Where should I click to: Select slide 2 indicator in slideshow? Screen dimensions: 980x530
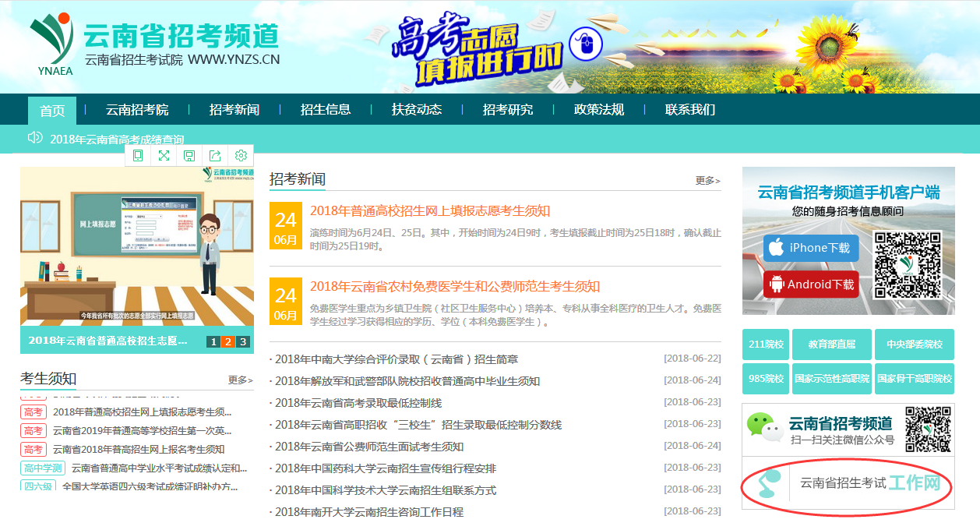click(x=228, y=342)
